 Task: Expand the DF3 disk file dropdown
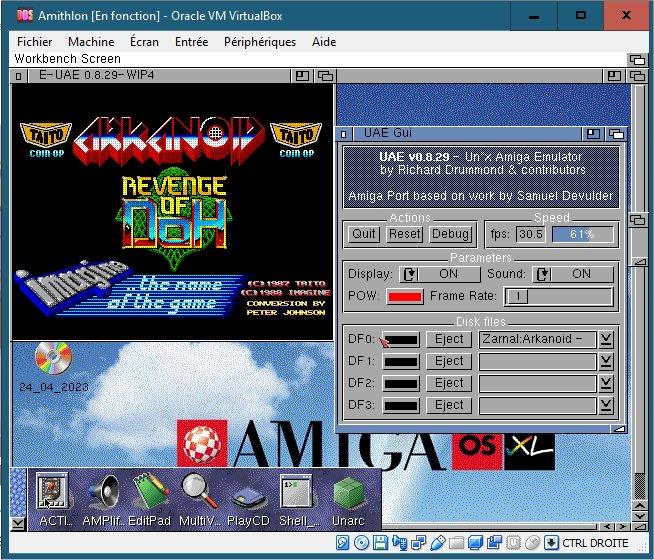coord(606,405)
